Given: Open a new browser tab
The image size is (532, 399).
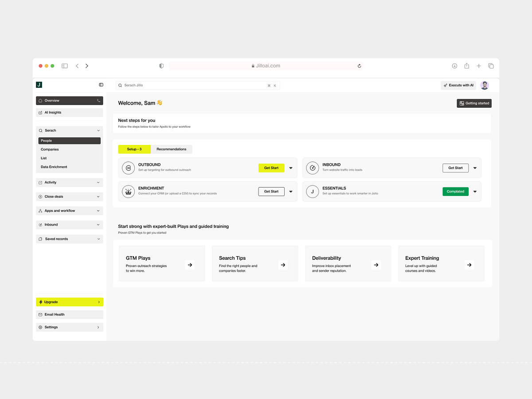Looking at the screenshot, I should pyautogui.click(x=479, y=66).
